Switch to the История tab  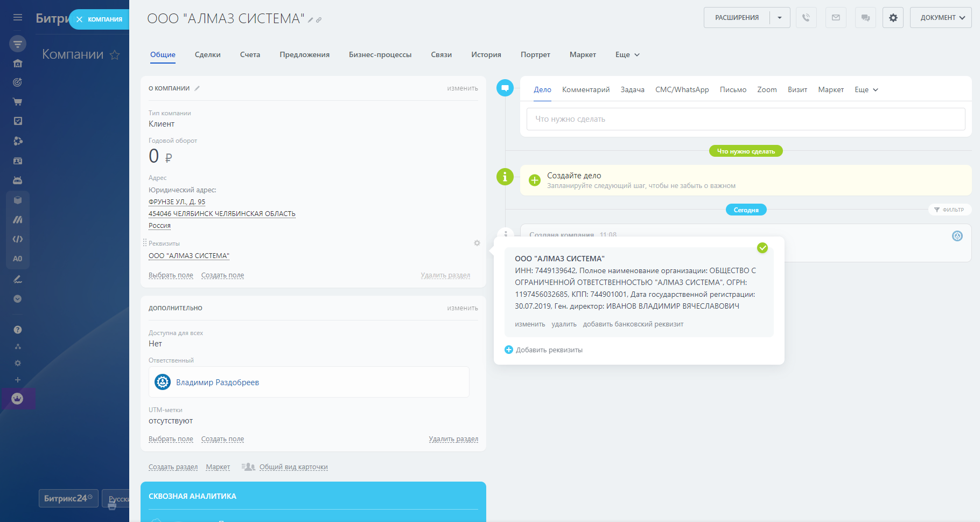(x=486, y=54)
